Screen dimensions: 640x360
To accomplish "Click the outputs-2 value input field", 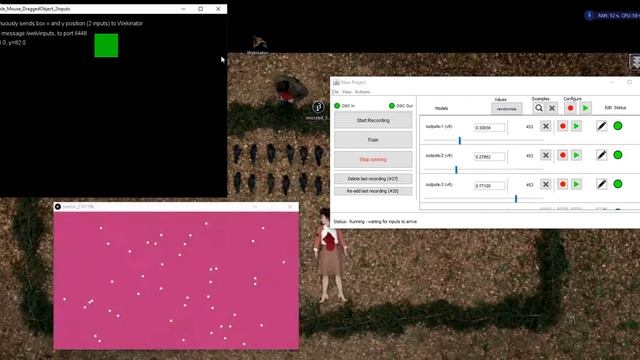I will [489, 157].
